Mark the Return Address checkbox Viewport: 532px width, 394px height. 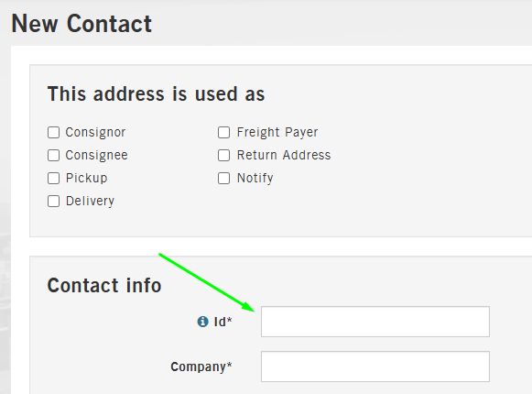(223, 155)
